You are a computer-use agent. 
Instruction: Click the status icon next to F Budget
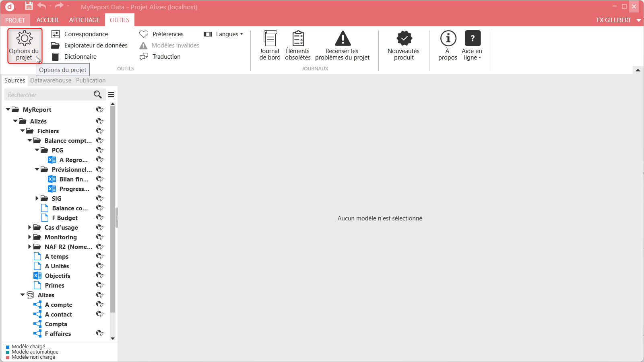pyautogui.click(x=100, y=218)
